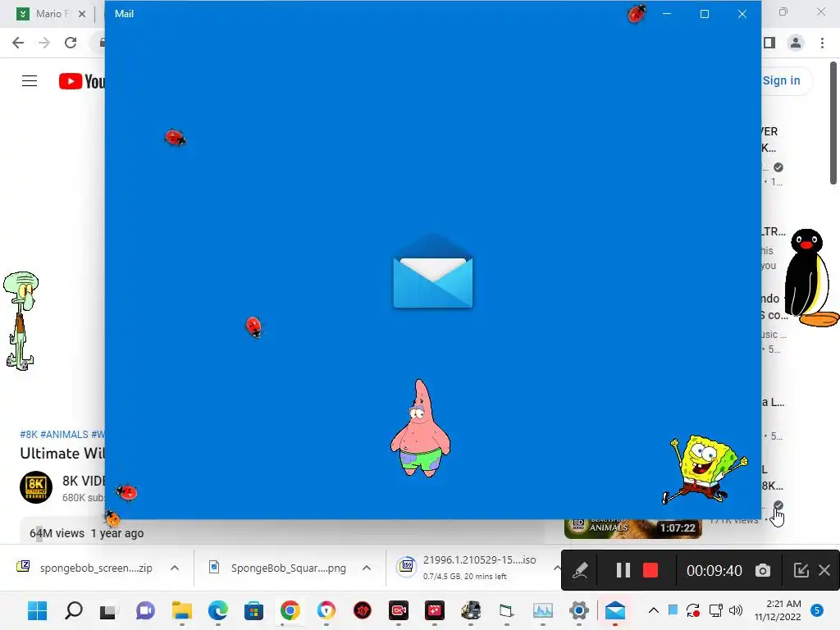This screenshot has width=840, height=630.
Task: Open the performance monitor graph taskbar icon
Action: coord(543,610)
